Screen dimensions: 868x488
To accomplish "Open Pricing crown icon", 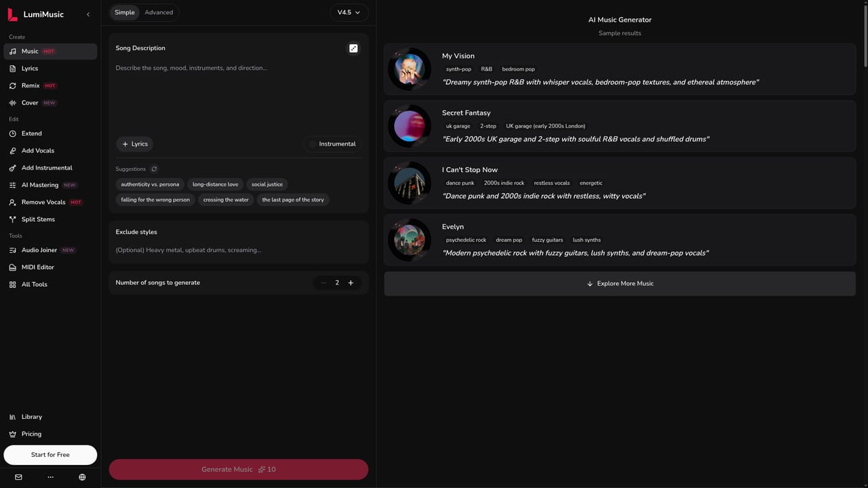I will click(13, 434).
